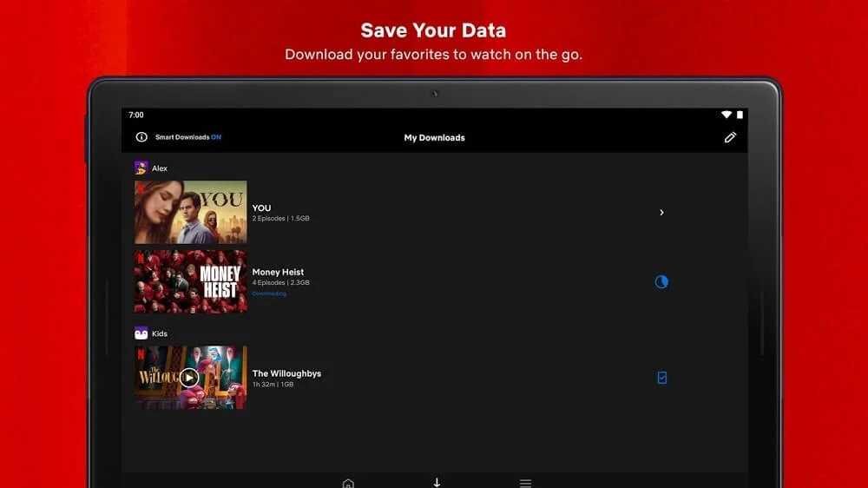Tap the YOU title text
Viewport: 868px width, 488px height.
pyautogui.click(x=261, y=208)
